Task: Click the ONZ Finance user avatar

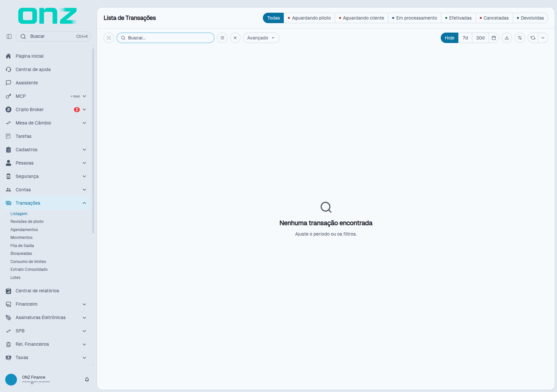Action: [x=11, y=380]
